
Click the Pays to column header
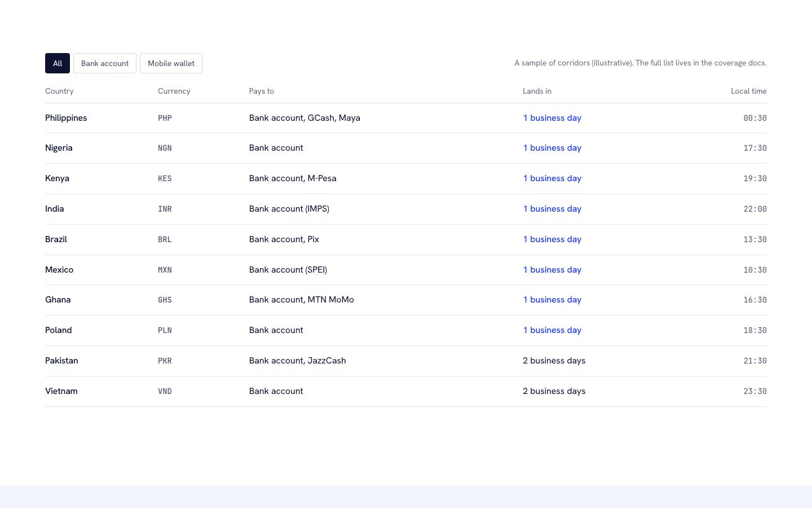(x=262, y=91)
